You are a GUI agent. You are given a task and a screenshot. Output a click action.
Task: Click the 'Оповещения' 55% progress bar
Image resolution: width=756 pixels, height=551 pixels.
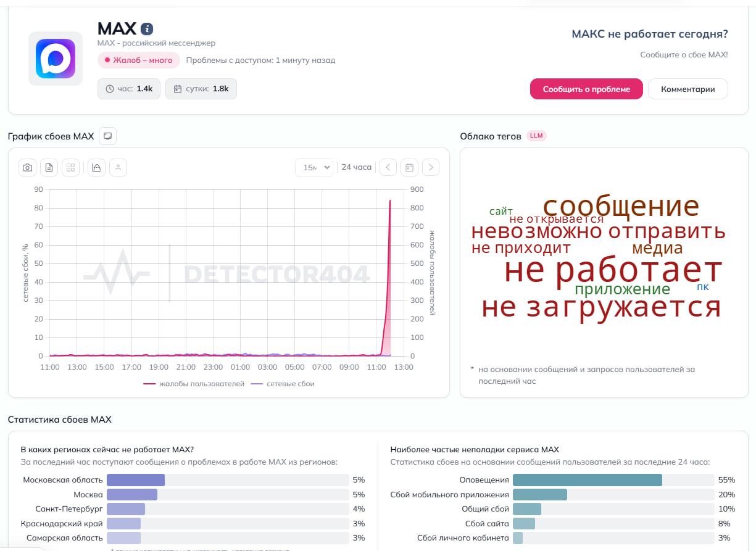[587, 480]
